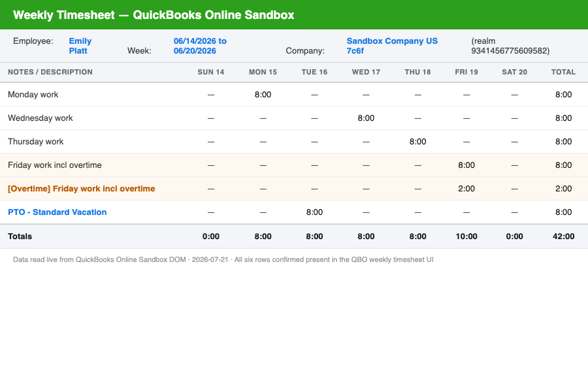Click the Company: field label
Viewport: 588px width, 392px height.
(305, 51)
